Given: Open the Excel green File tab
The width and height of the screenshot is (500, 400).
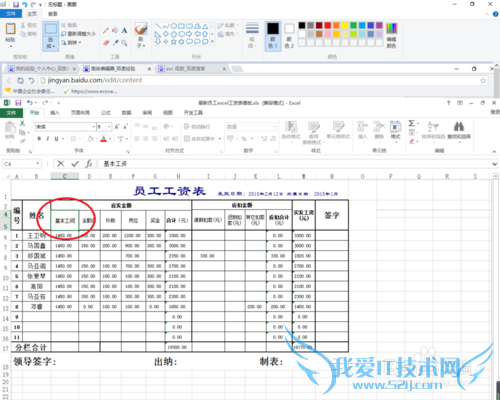Looking at the screenshot, I should (11, 113).
